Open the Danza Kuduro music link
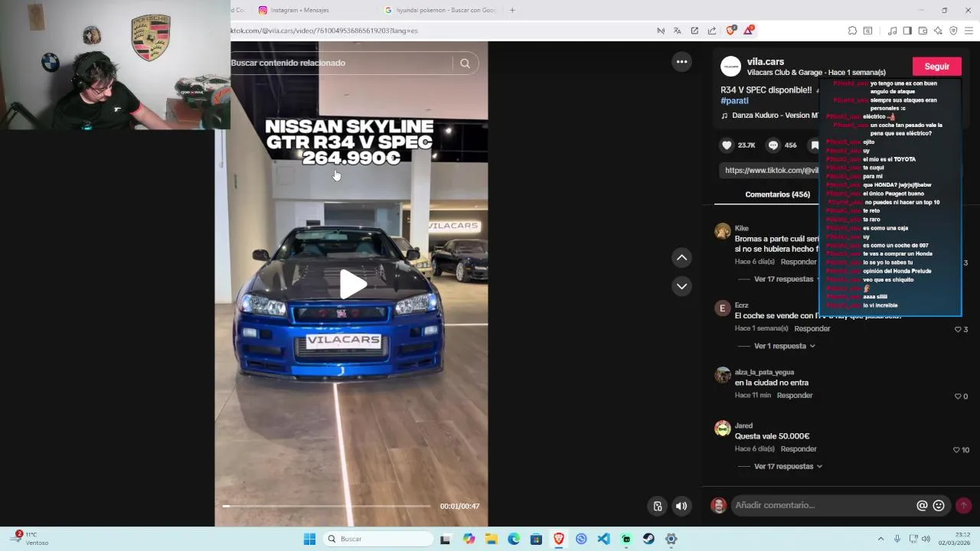Image resolution: width=980 pixels, height=551 pixels. pos(769,116)
